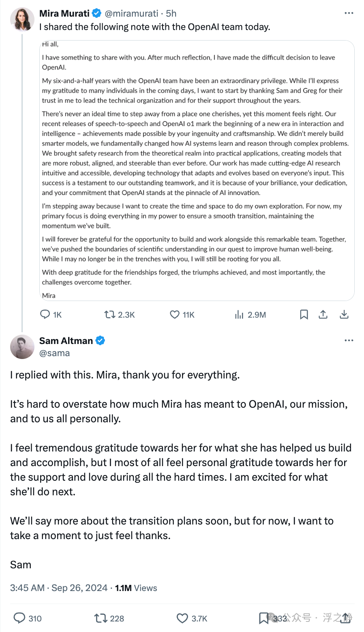Image resolution: width=364 pixels, height=632 pixels.
Task: Share Mira Murati's tweet
Action: pyautogui.click(x=323, y=314)
